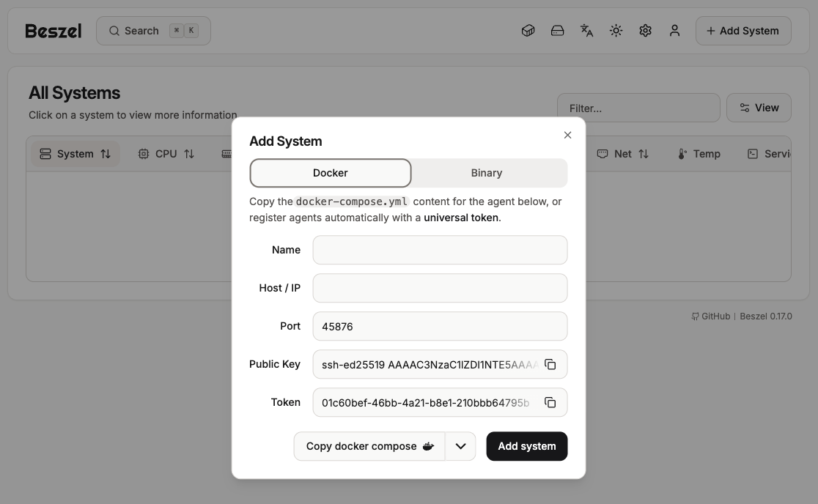
Task: Open the language translate icon
Action: tap(587, 31)
